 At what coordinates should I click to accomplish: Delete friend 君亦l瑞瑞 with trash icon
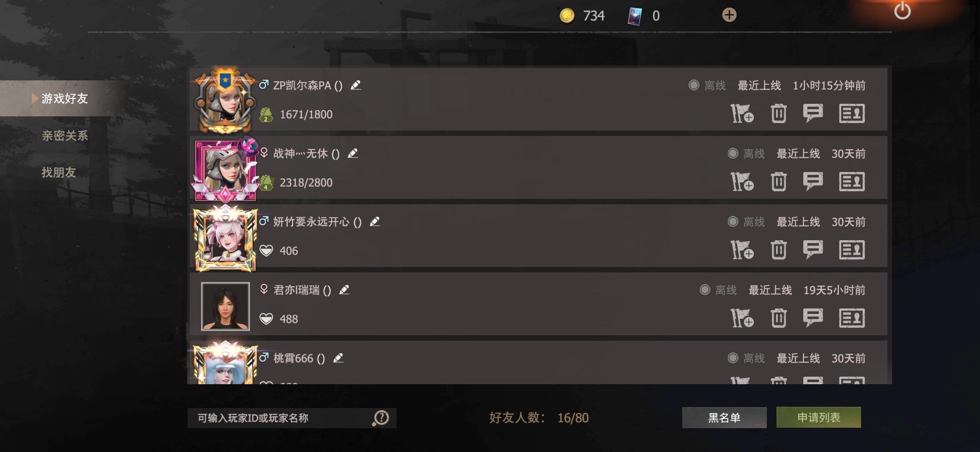click(779, 318)
